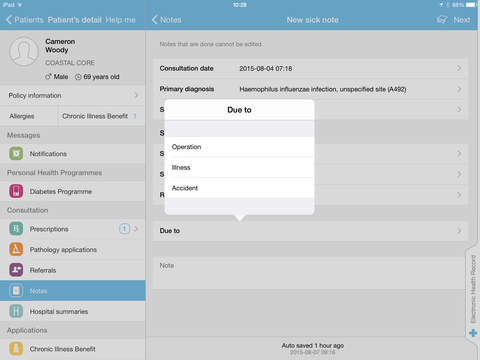Open the Hospital summaries icon
Screen dimensions: 480x360
(x=16, y=311)
